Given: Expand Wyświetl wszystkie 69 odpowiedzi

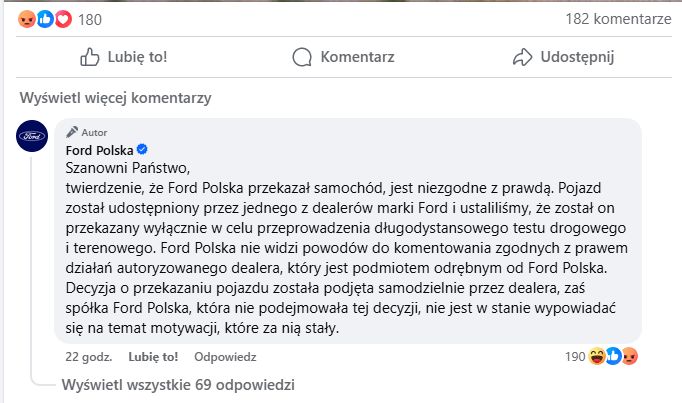Looking at the screenshot, I should coord(178,384).
